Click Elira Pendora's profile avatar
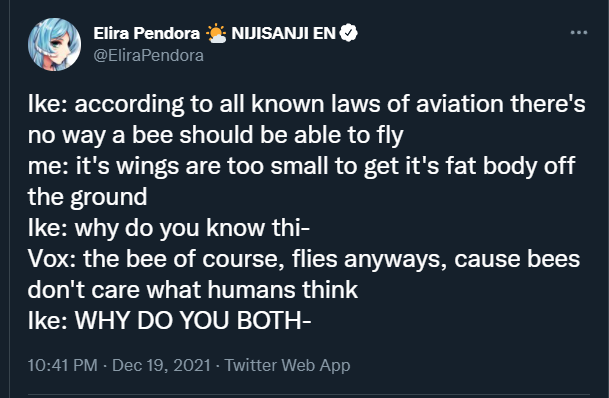The image size is (609, 398). [54, 44]
